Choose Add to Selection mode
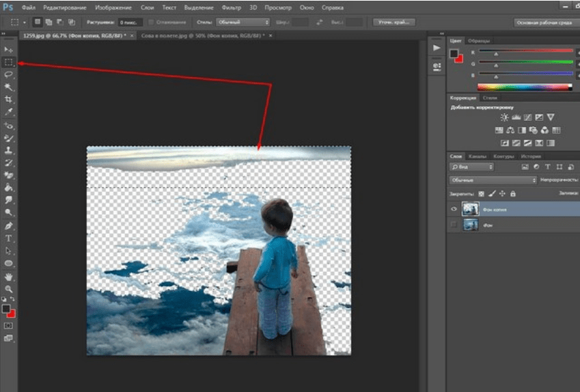The image size is (580, 392). click(49, 22)
